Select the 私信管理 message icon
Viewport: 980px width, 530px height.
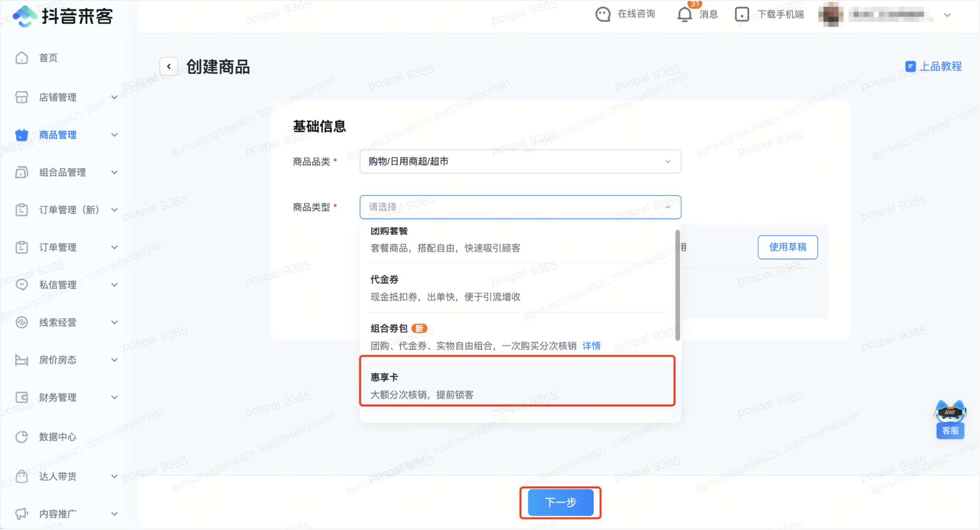click(x=21, y=285)
